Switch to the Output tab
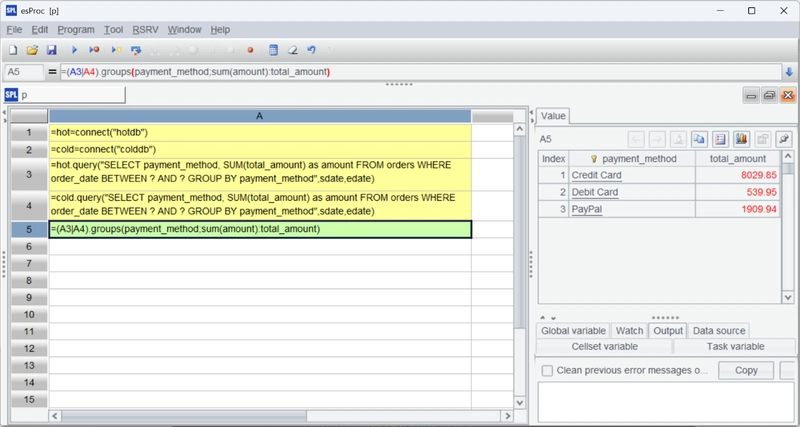This screenshot has width=800, height=427. [x=668, y=331]
